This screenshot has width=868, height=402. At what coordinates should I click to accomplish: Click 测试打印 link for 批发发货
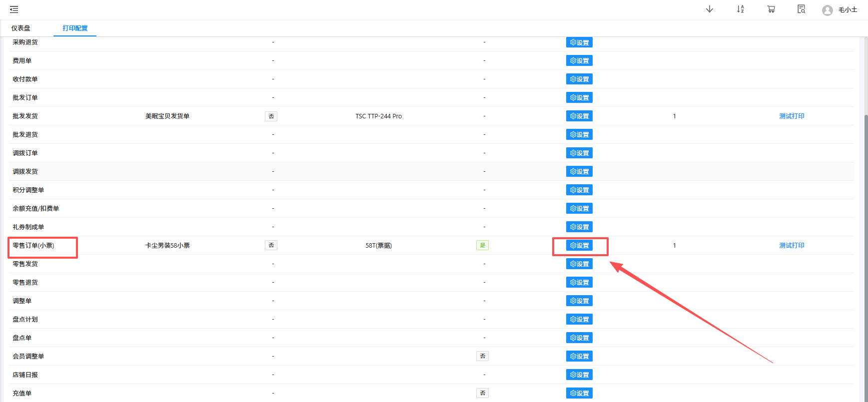[792, 116]
